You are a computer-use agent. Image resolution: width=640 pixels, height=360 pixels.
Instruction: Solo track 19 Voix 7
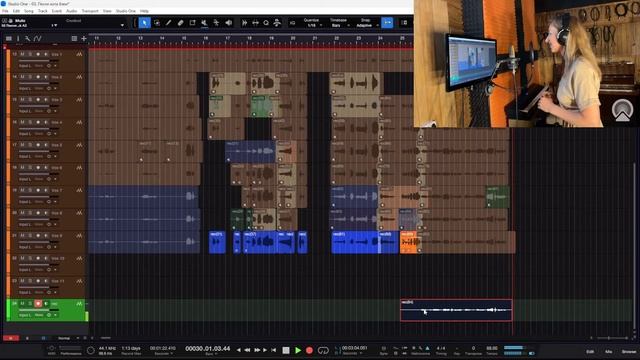[30, 190]
